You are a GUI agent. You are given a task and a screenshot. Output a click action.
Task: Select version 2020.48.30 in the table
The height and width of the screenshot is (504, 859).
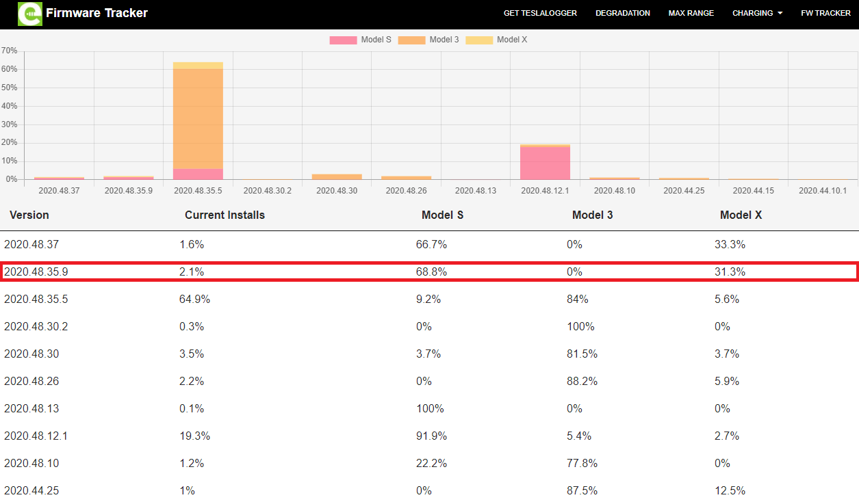[31, 354]
